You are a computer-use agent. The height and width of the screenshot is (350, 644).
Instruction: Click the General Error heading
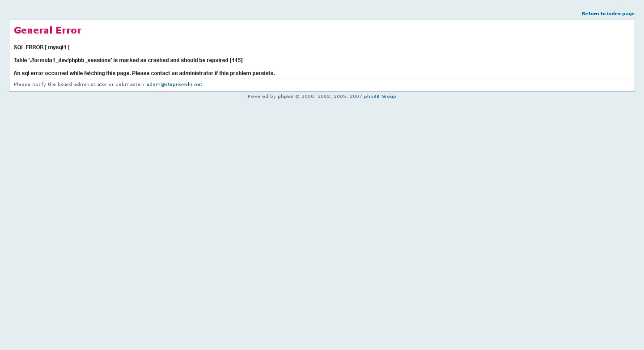47,30
